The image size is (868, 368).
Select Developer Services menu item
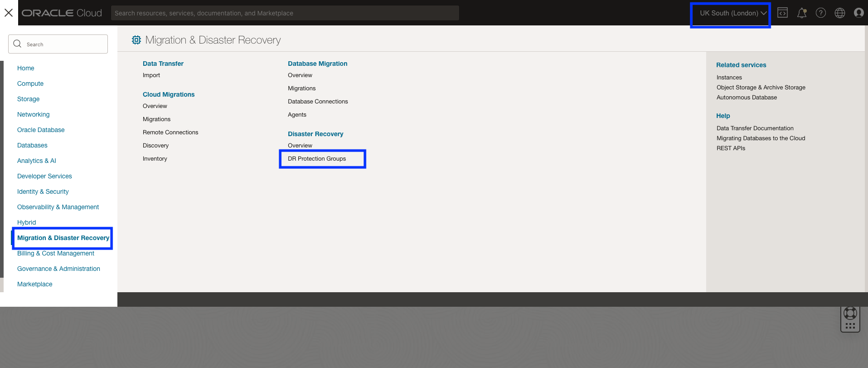(44, 176)
